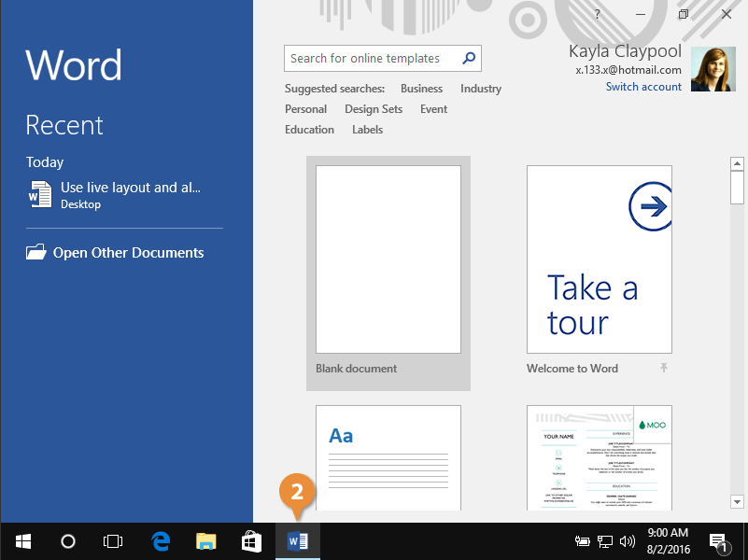Screen dimensions: 748x560
Task: Click the network status icon in the tray
Action: 605,540
